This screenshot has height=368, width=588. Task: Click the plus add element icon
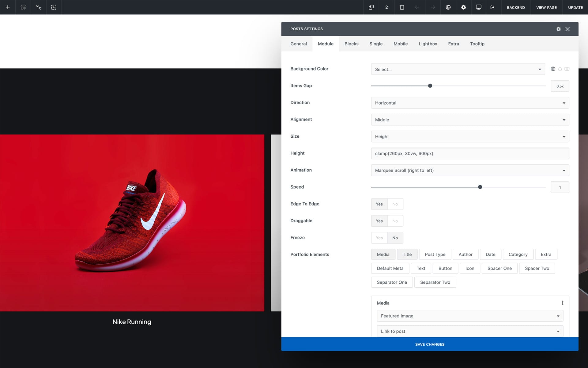point(8,7)
